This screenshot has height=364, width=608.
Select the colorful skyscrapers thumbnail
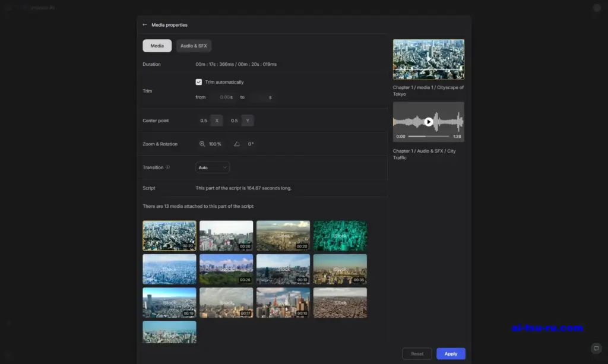click(283, 302)
